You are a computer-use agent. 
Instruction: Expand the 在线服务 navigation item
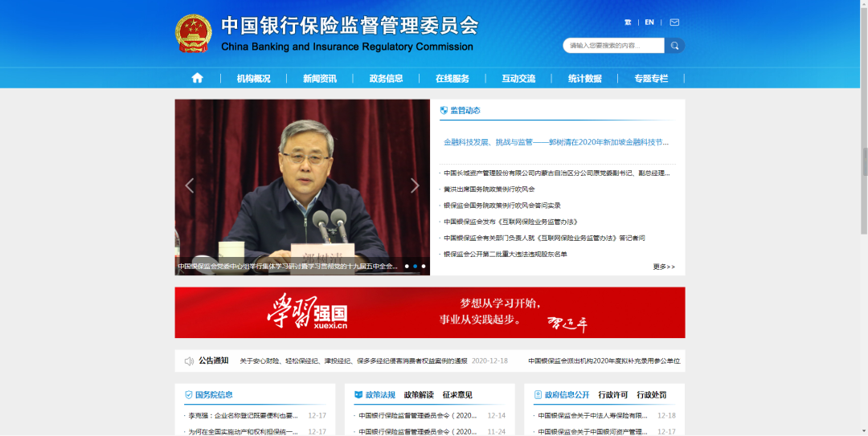tap(452, 79)
